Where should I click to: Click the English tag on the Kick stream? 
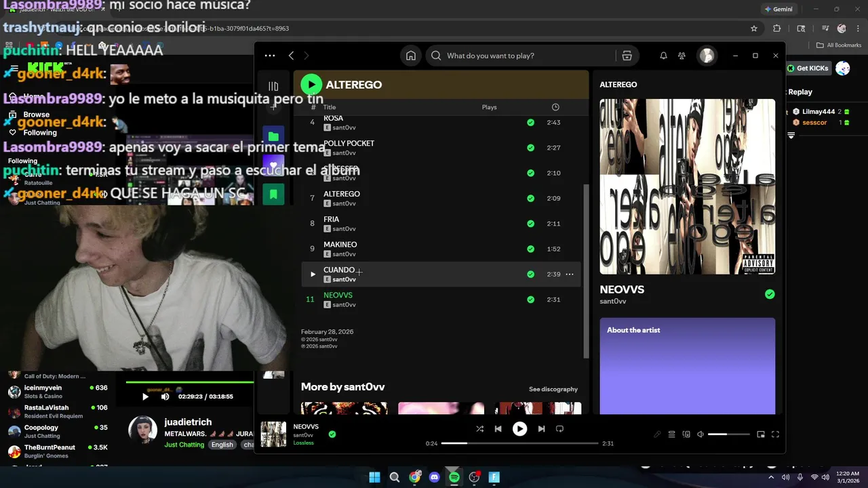[x=222, y=445]
